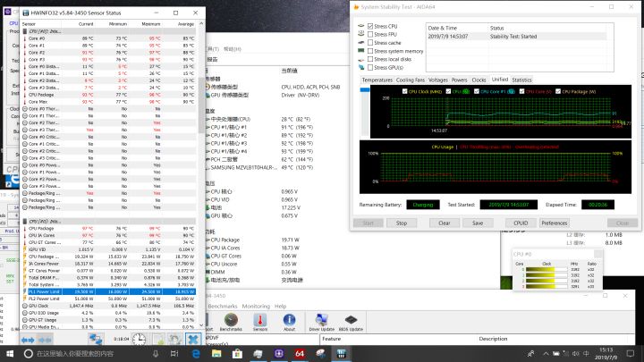Launch BIOS Update chip icon

tap(351, 322)
